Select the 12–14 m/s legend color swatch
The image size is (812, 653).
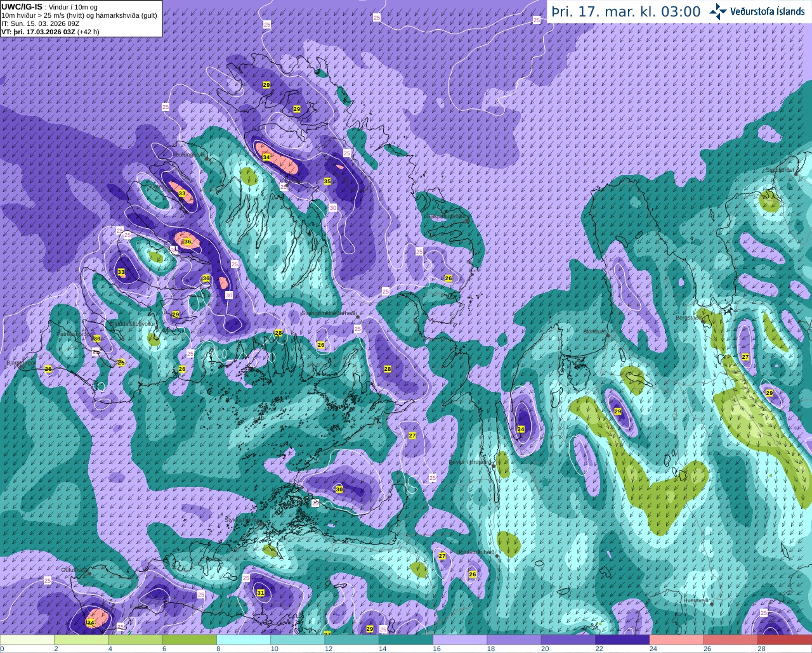coord(352,640)
